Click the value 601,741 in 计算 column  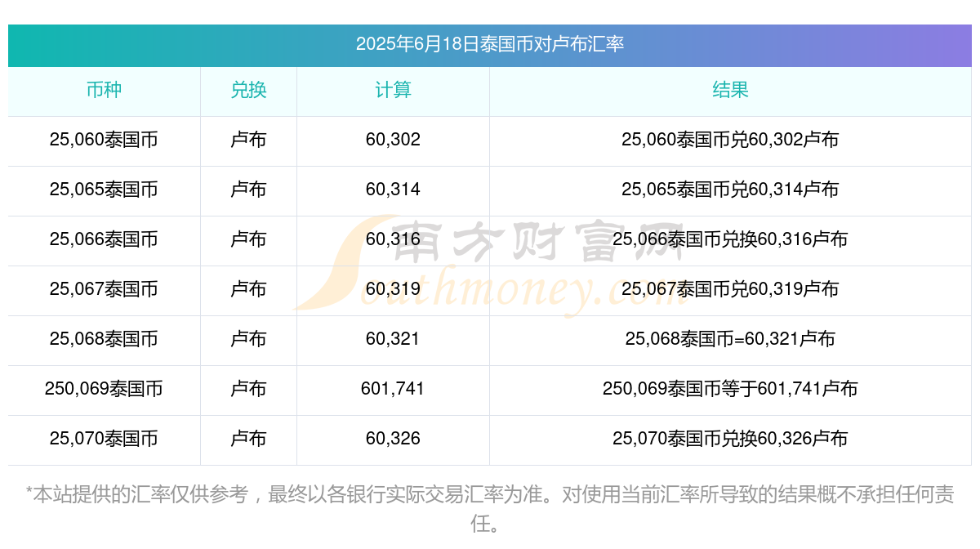pyautogui.click(x=393, y=389)
